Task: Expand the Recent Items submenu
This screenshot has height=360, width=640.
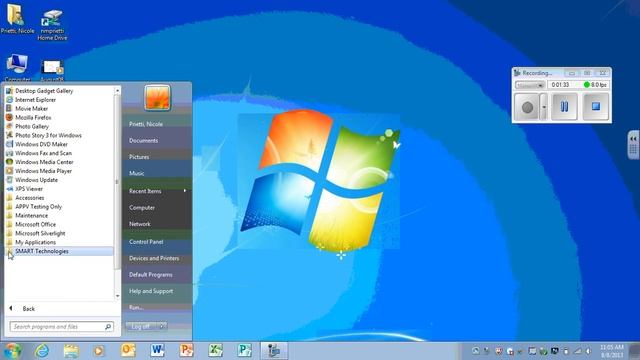Action: (x=157, y=191)
